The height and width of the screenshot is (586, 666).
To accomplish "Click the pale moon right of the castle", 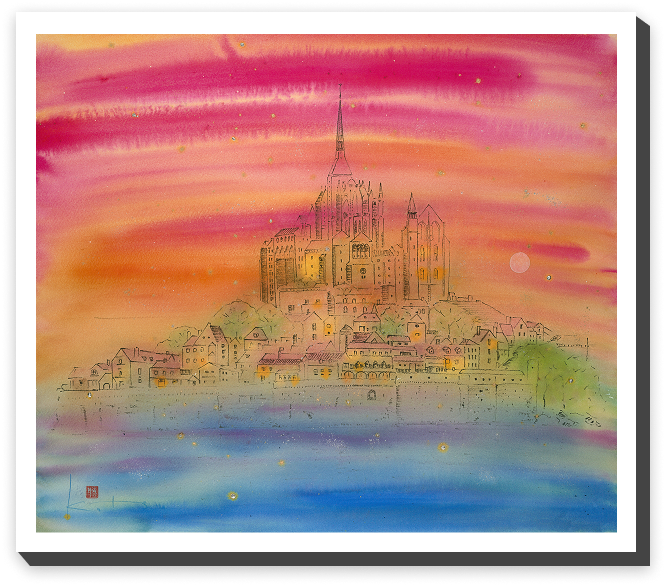I will [x=519, y=263].
